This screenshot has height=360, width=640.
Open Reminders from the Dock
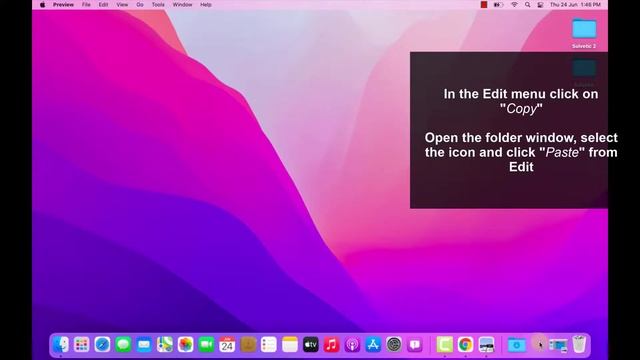[x=269, y=344]
